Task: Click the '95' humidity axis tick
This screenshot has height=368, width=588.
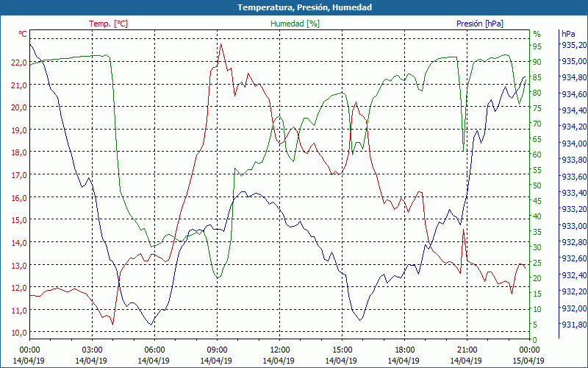Action: point(537,46)
